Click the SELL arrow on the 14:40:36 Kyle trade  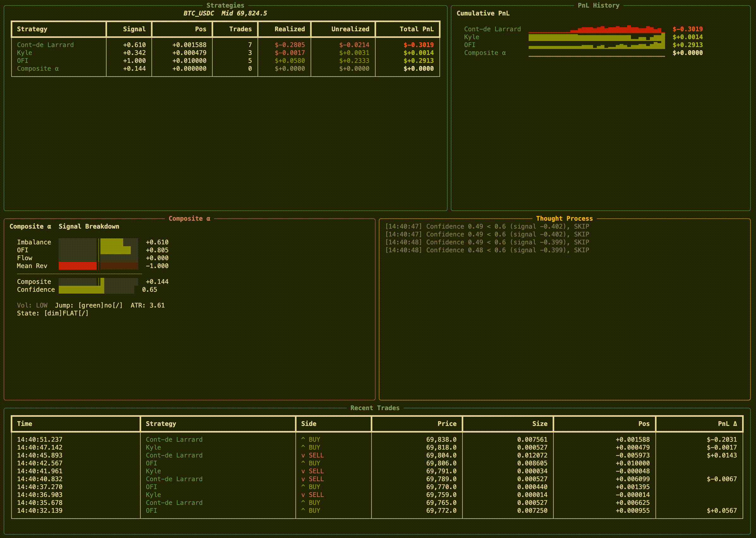point(304,495)
